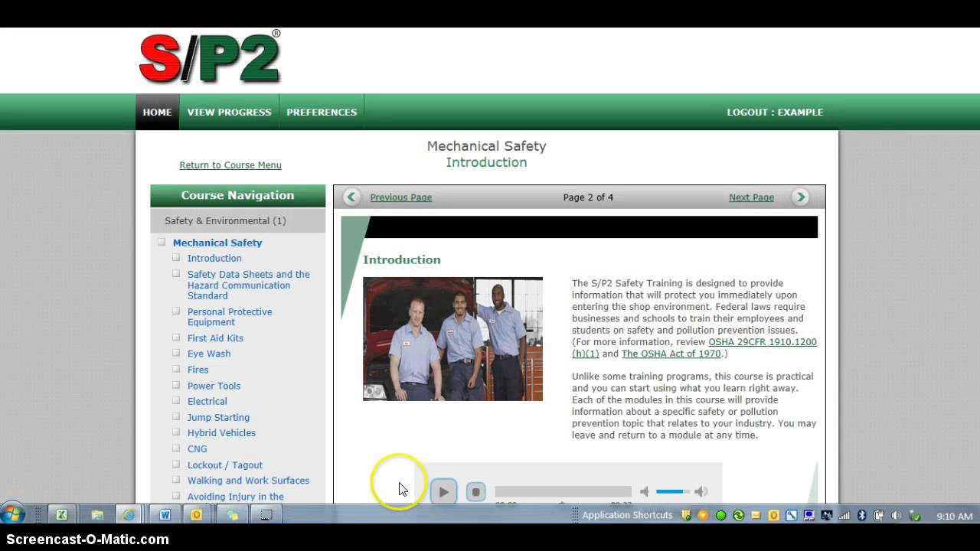Click the taskbar clock showing 9:10 AM
This screenshot has height=551, width=980.
pos(955,517)
